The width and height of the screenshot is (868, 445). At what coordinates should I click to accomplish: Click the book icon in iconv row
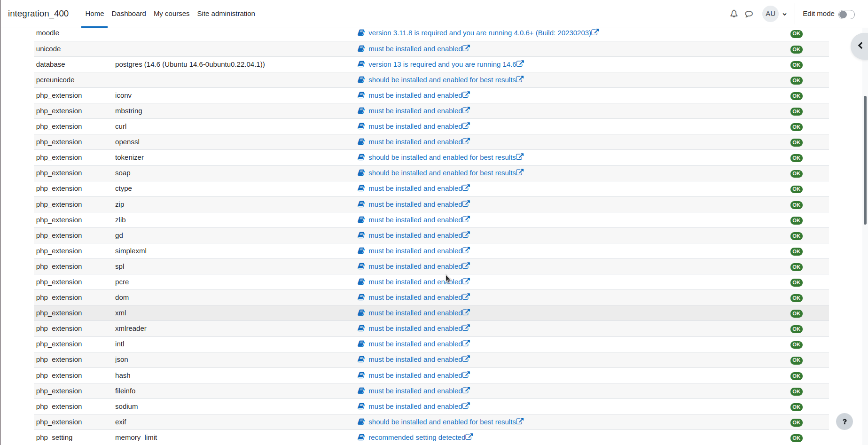tap(361, 95)
